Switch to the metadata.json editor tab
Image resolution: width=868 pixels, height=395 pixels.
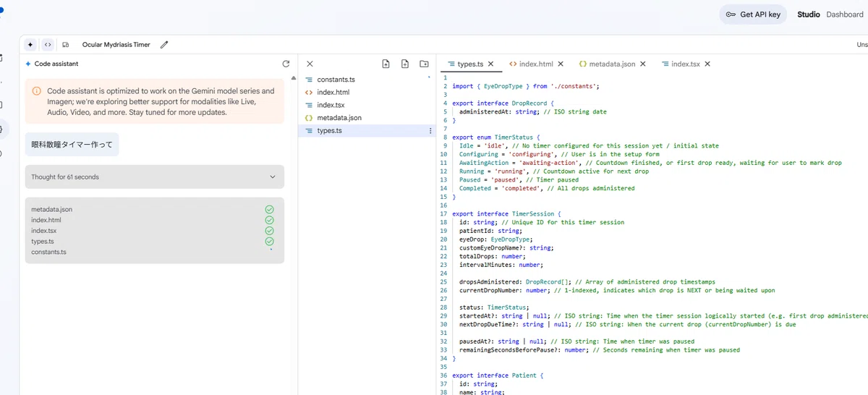pyautogui.click(x=613, y=64)
